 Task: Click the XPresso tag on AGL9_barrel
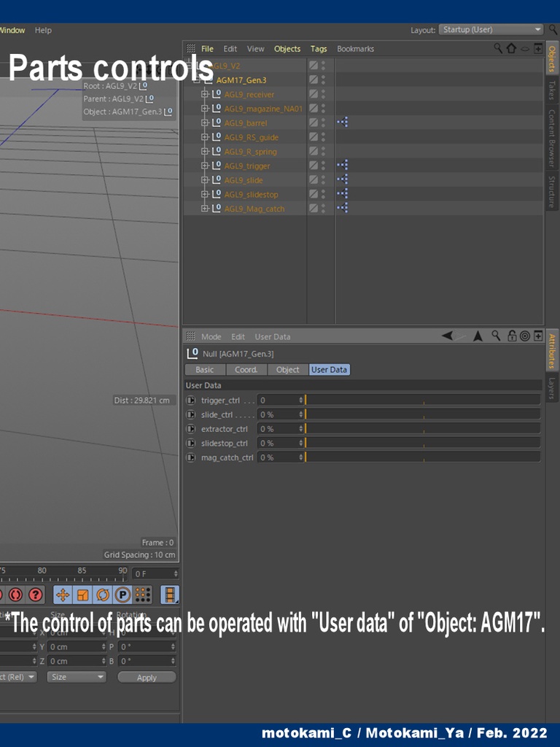pos(343,122)
